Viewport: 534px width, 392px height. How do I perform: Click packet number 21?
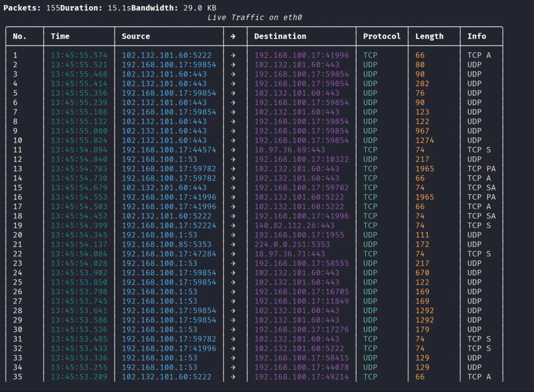(x=18, y=244)
